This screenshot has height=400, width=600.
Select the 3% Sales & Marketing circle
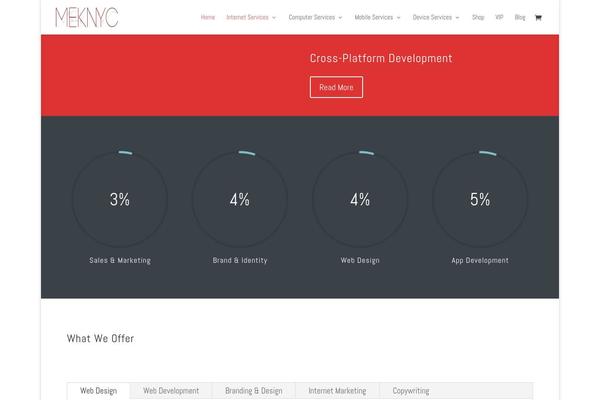coord(120,199)
